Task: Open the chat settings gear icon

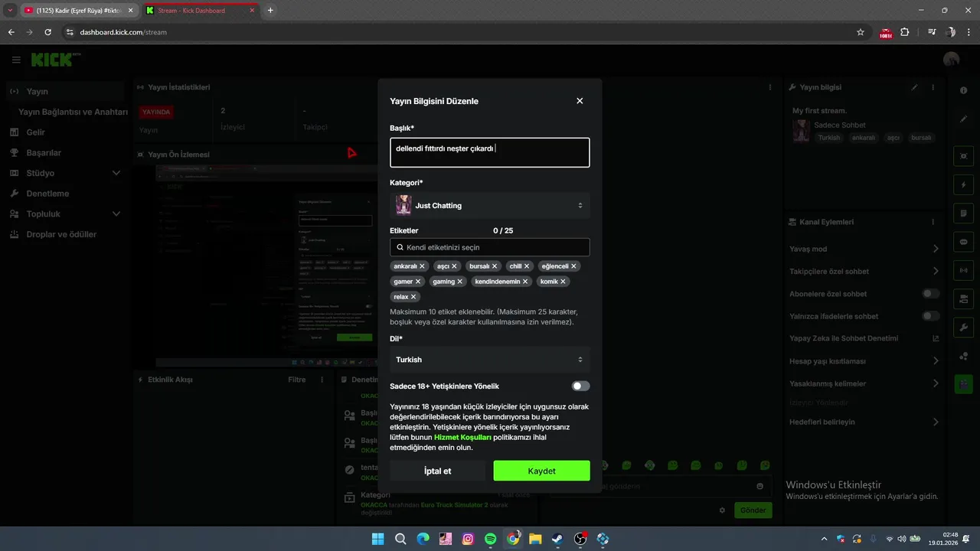Action: 722,510
